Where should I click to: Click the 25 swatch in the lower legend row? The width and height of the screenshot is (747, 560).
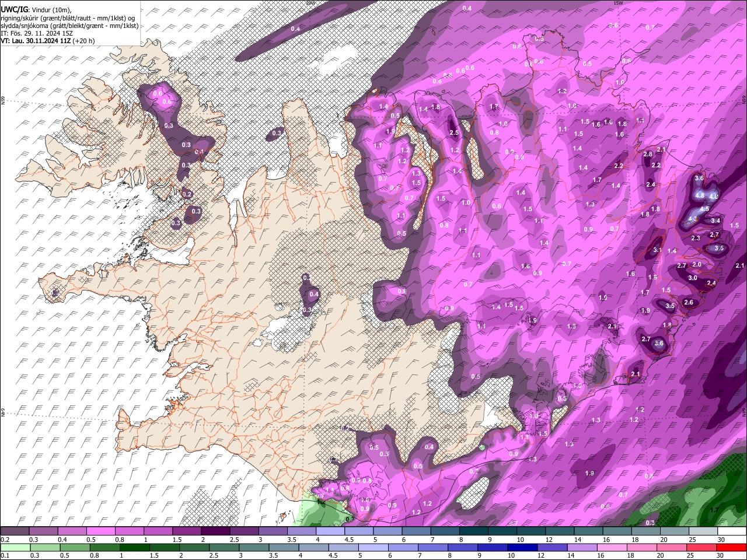pos(701,547)
